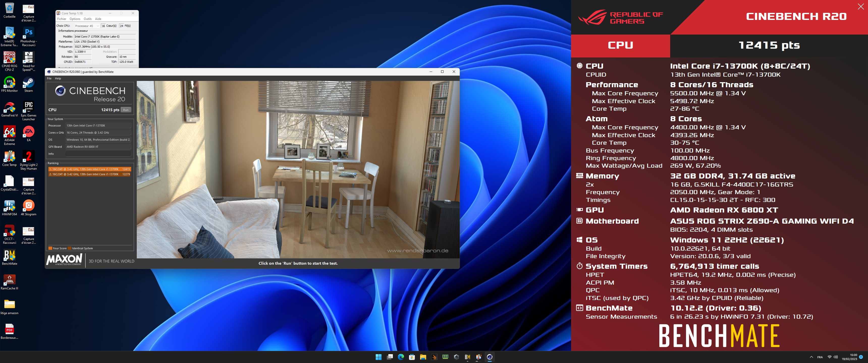The width and height of the screenshot is (868, 363).
Task: Launch GameFirst VI desktop icon
Action: coord(9,109)
